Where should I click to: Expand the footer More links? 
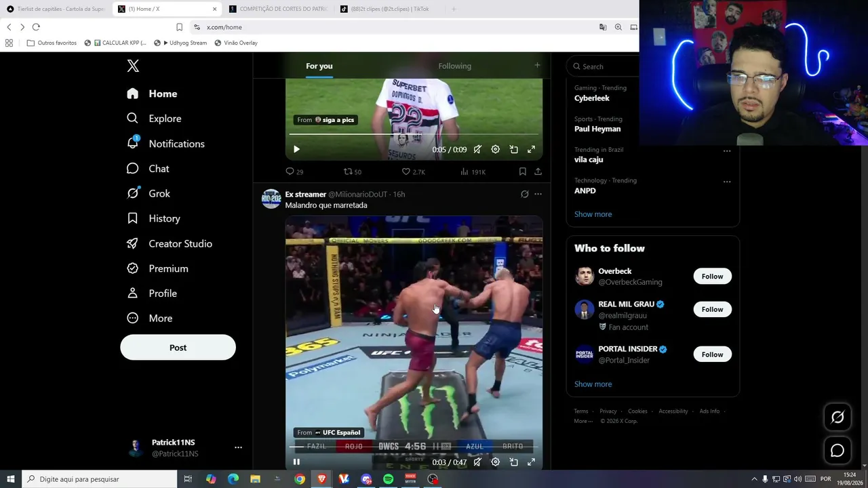point(583,421)
